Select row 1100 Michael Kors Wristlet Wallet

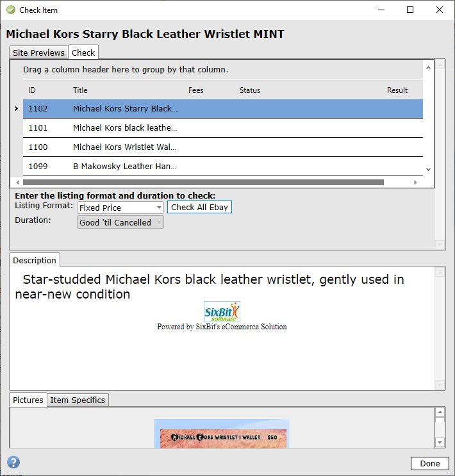pos(124,147)
